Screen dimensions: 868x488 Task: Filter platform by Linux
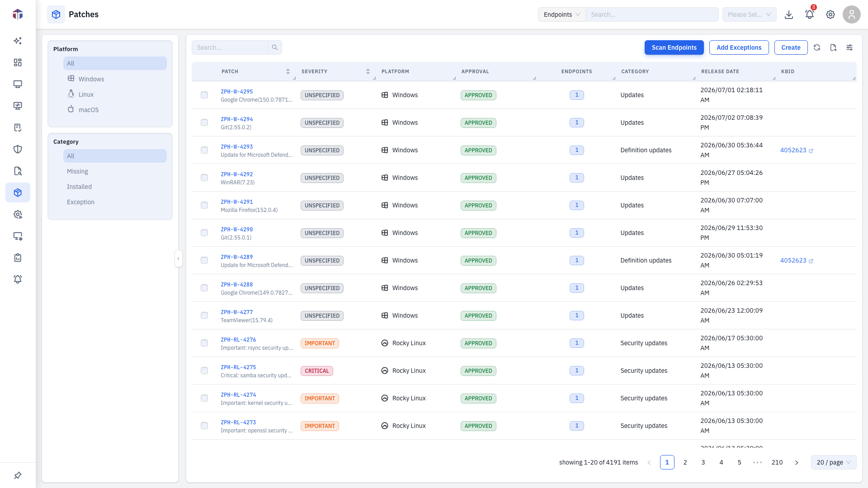[115, 94]
